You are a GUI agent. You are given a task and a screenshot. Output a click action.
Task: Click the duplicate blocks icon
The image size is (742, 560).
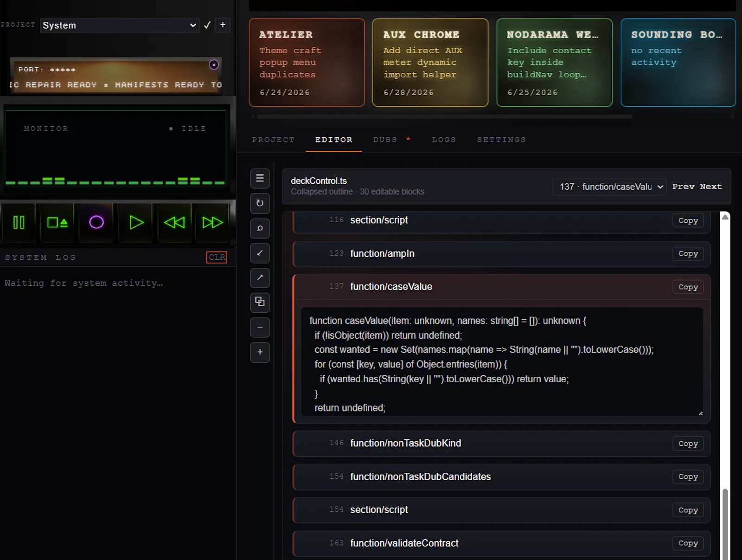(260, 302)
